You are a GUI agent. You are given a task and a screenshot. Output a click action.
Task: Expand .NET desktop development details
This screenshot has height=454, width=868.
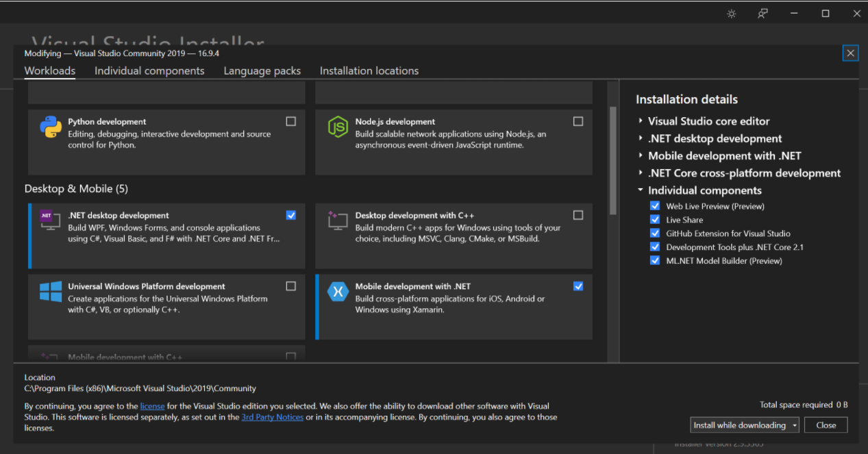coord(641,138)
